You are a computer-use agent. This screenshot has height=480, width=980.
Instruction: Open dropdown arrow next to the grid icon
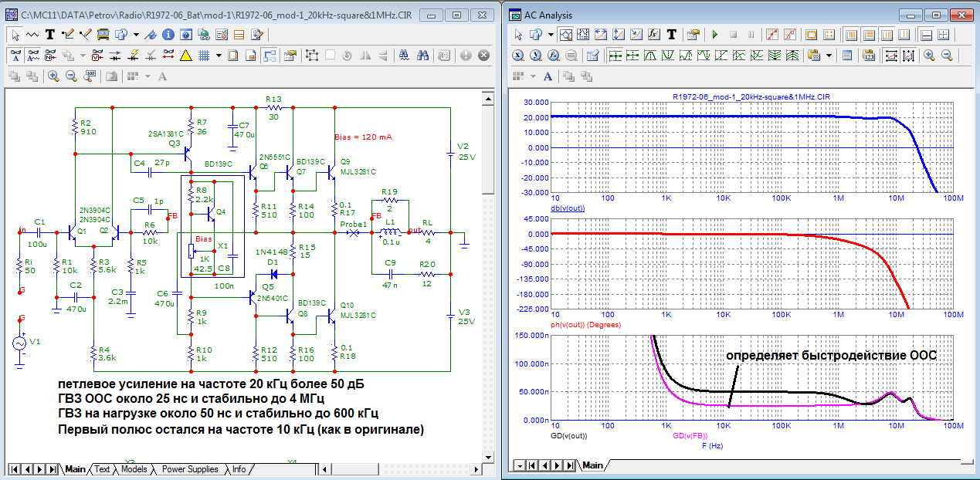(x=219, y=56)
